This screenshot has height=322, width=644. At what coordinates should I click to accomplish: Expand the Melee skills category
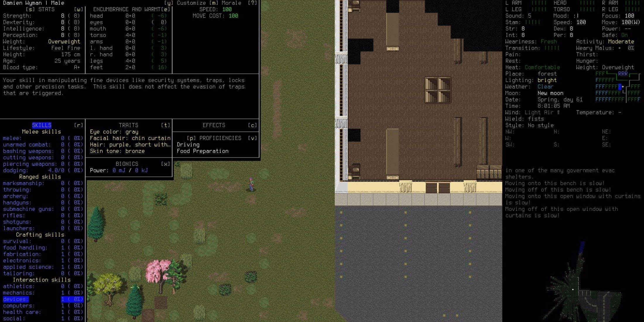(x=41, y=131)
